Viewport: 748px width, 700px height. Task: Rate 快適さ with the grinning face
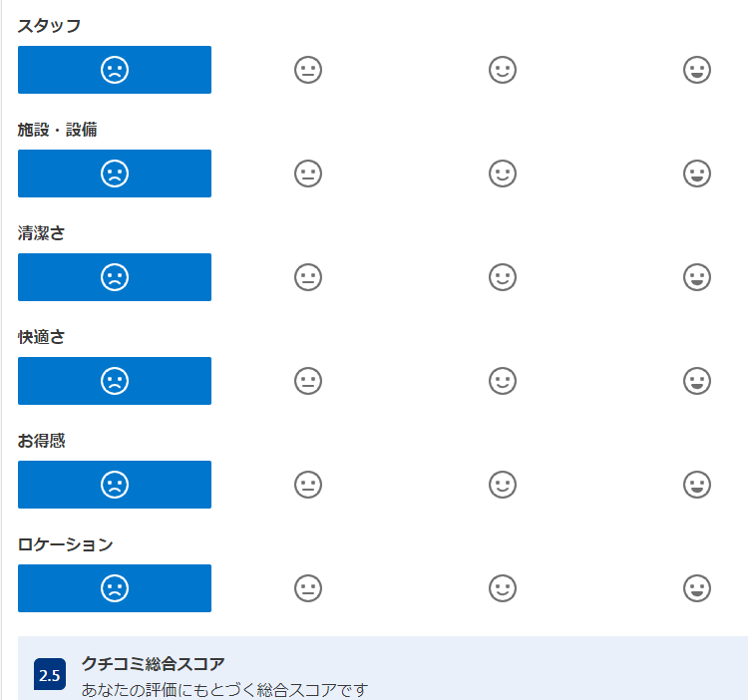click(697, 381)
